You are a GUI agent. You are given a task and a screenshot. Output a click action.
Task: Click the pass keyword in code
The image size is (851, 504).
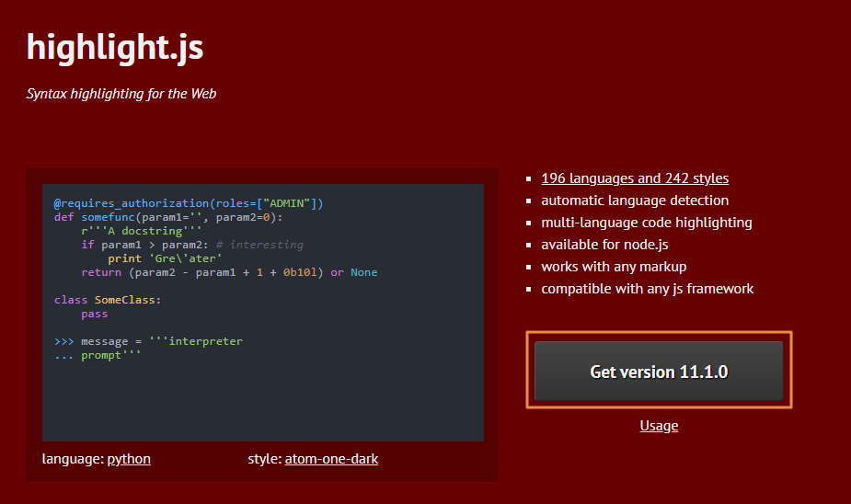(95, 315)
